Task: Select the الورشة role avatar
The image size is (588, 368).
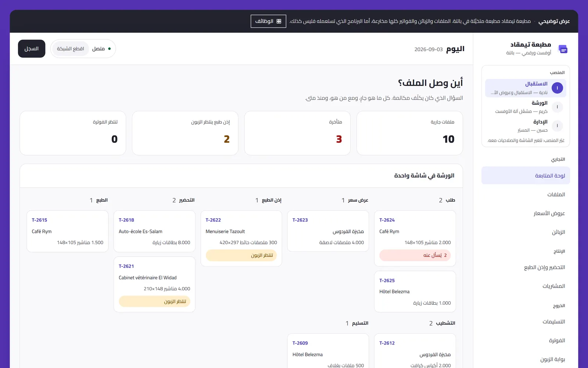Action: [557, 107]
